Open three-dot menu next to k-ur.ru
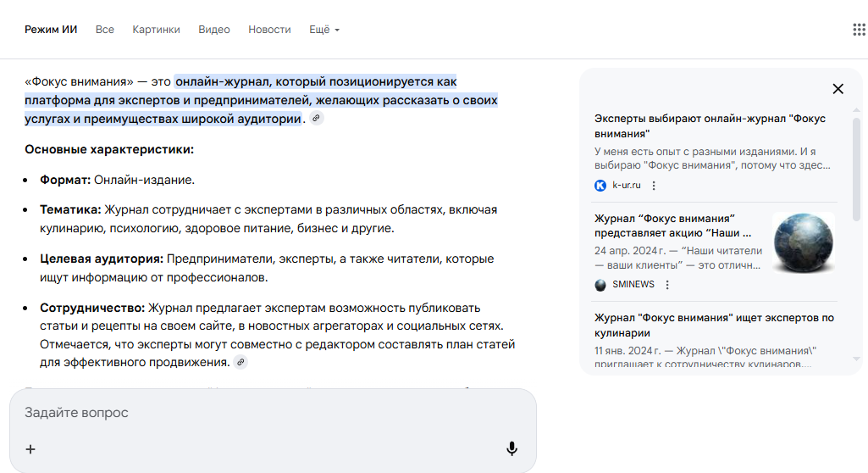 tap(653, 186)
